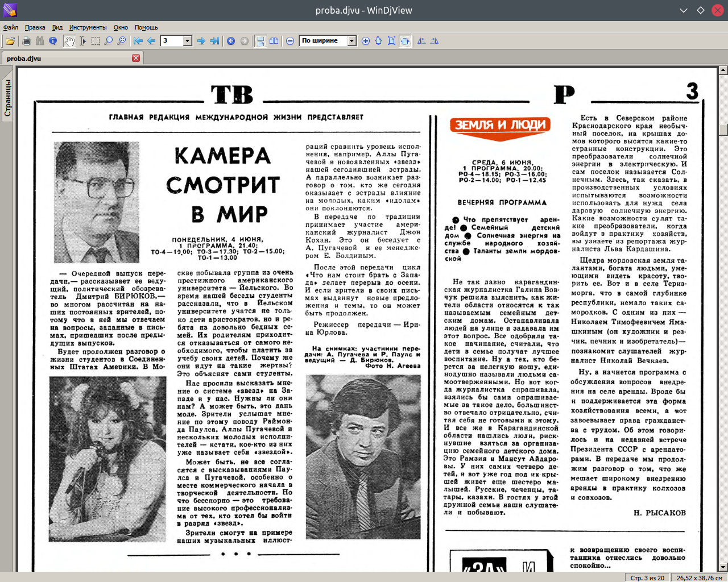The width and height of the screenshot is (728, 582).
Task: Set zoom to fit width icon
Action: pyautogui.click(x=405, y=41)
